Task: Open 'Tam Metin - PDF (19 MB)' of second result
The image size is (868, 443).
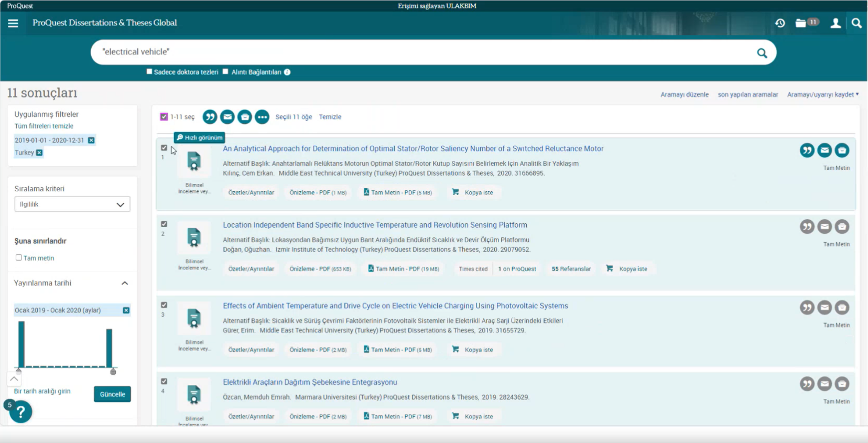Action: (x=404, y=269)
